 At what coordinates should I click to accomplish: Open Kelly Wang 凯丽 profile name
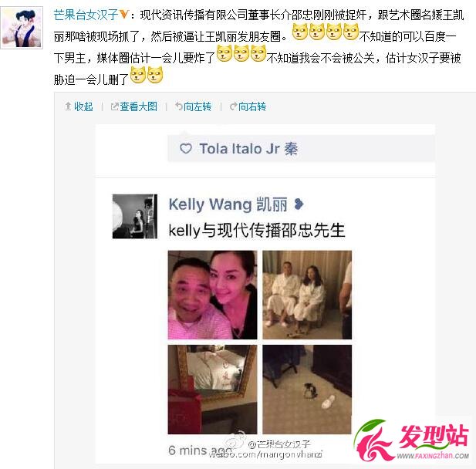pyautogui.click(x=228, y=204)
